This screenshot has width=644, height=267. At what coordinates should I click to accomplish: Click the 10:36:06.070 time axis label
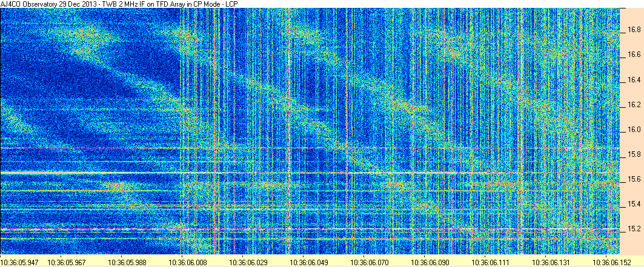point(368,262)
